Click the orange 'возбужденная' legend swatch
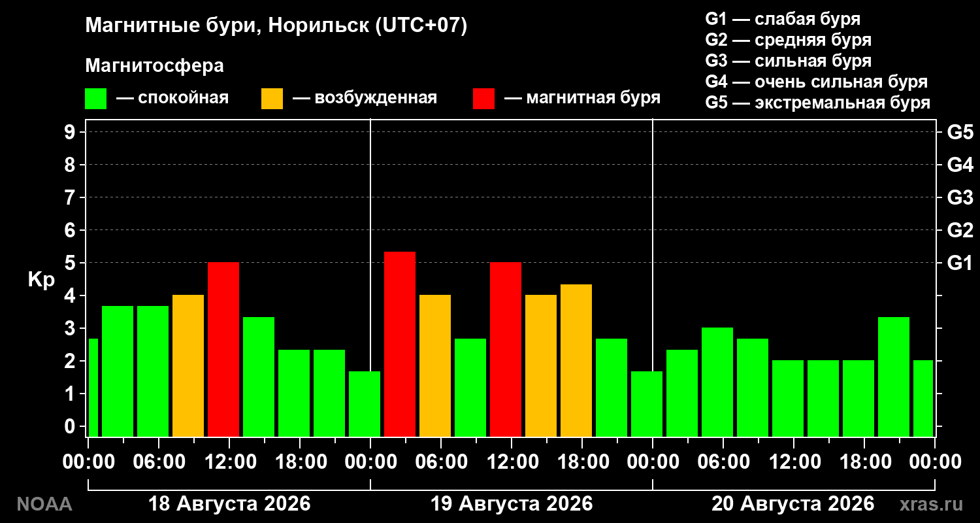Image resolution: width=980 pixels, height=523 pixels. coord(272,99)
